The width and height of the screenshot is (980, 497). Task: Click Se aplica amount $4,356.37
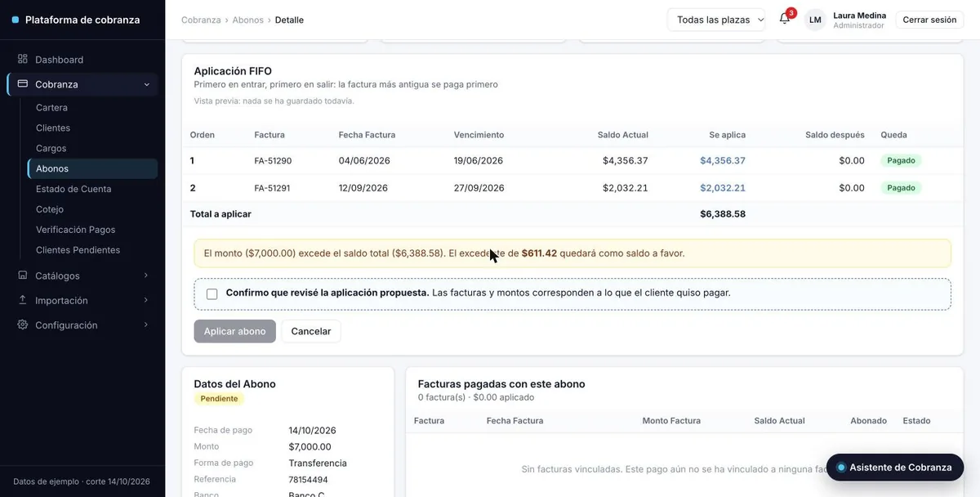(x=723, y=161)
